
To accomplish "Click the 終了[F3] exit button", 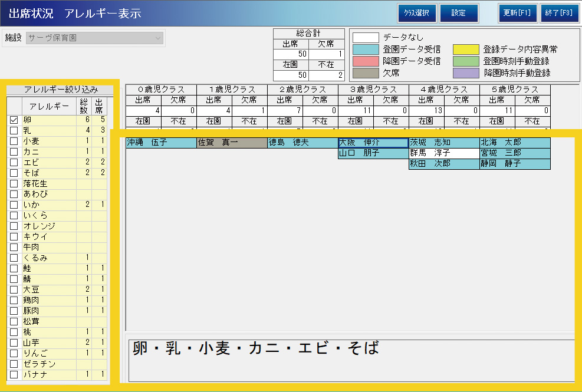I will click(559, 13).
